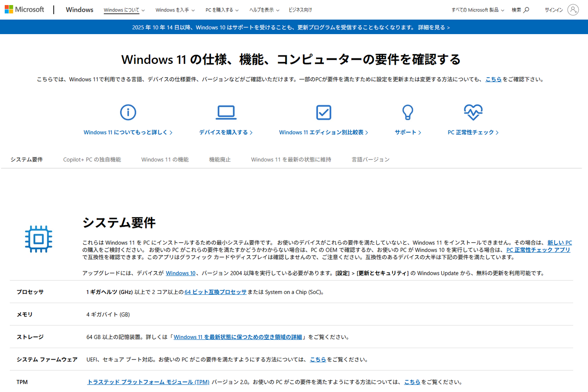
Task: Click the 64 ビット互換プロセッサ link
Action: coord(215,292)
